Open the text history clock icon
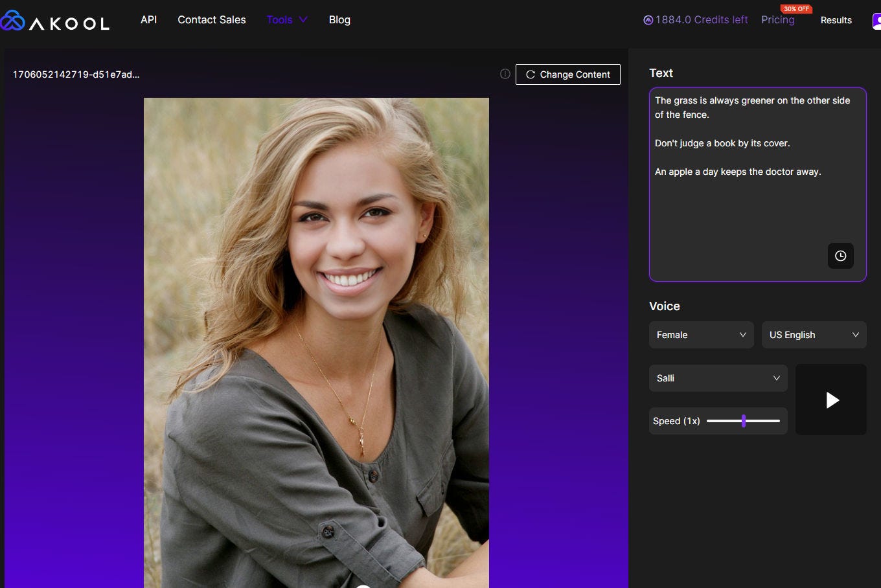The height and width of the screenshot is (588, 881). (x=841, y=256)
